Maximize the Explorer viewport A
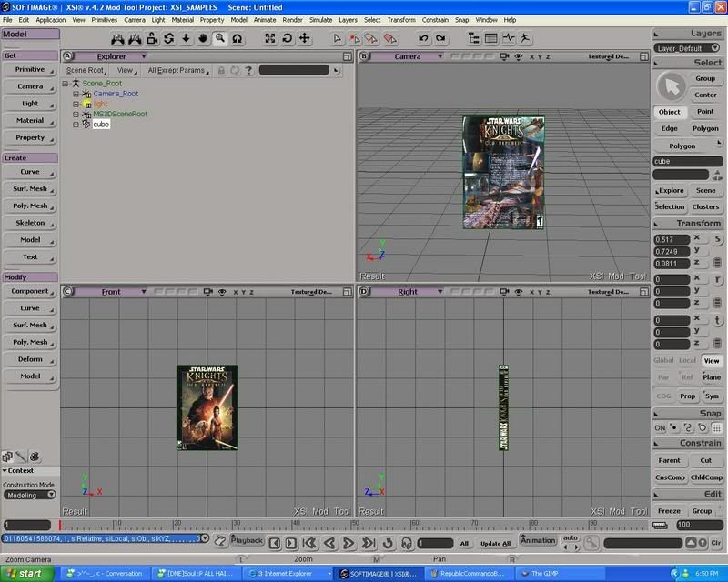The image size is (728, 582). (348, 56)
